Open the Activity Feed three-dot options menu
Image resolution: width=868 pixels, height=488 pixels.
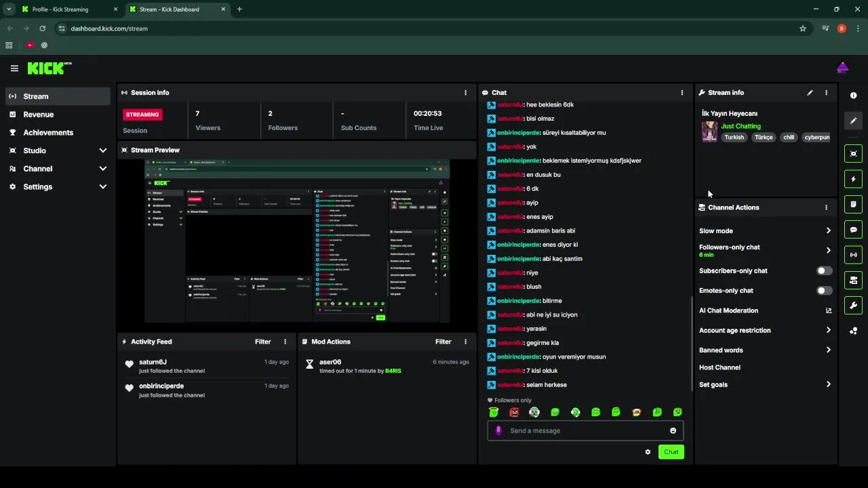point(285,342)
